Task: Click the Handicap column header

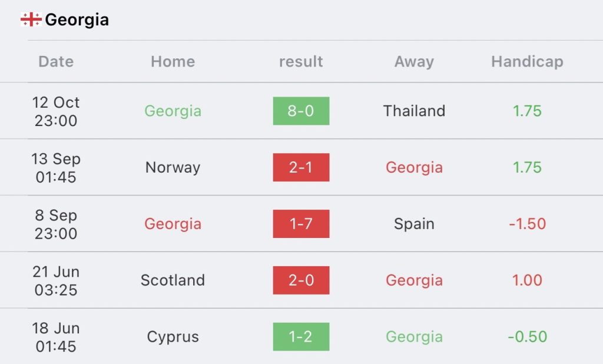Action: coord(527,62)
